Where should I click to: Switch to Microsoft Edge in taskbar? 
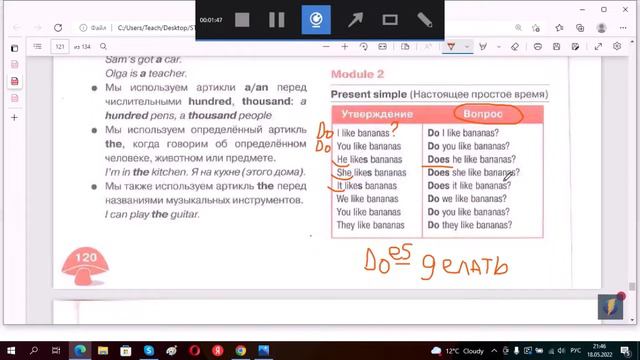pos(80,351)
